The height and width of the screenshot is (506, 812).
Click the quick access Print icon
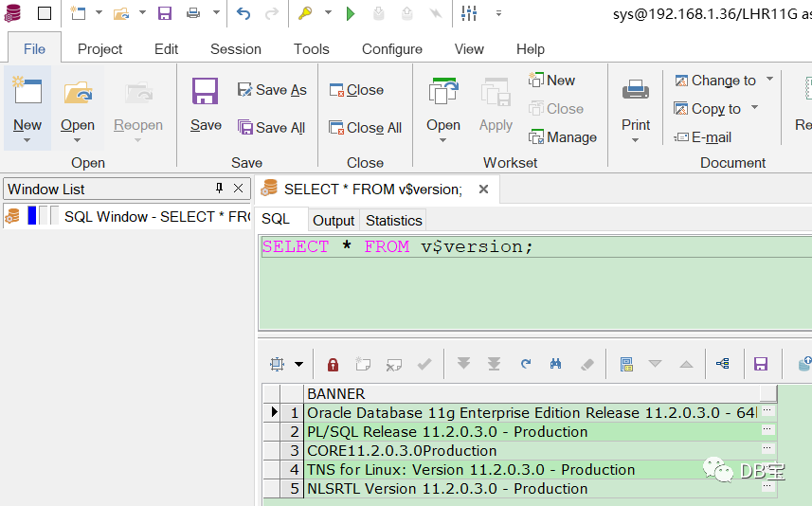[x=193, y=13]
